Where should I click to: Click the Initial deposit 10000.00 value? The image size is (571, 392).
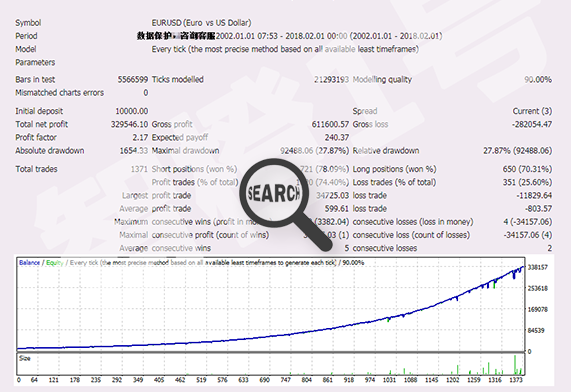[x=131, y=111]
